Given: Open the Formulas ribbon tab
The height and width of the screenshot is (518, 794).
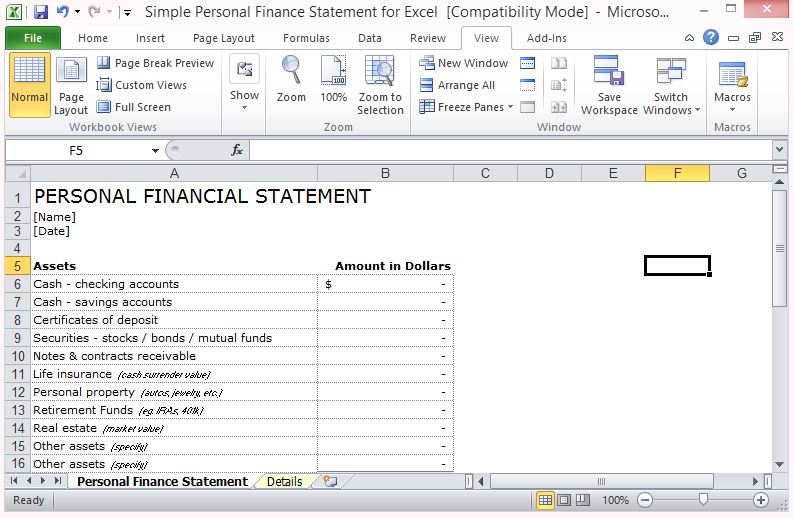Looking at the screenshot, I should click(x=306, y=38).
